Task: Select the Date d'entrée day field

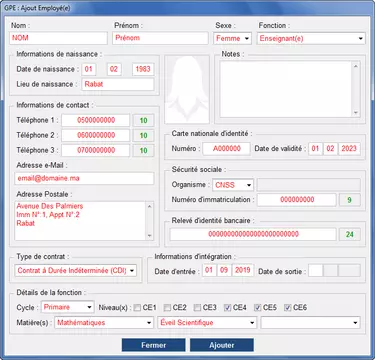Action: coord(209,270)
